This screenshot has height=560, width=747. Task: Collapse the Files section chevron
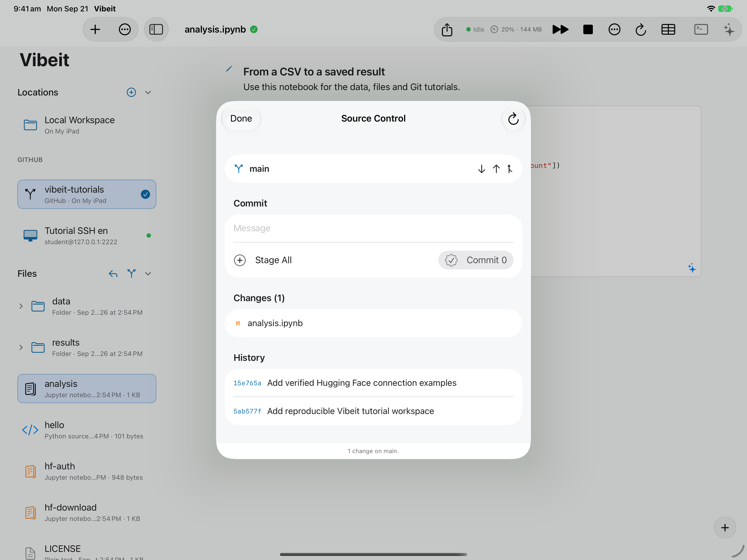[148, 274]
